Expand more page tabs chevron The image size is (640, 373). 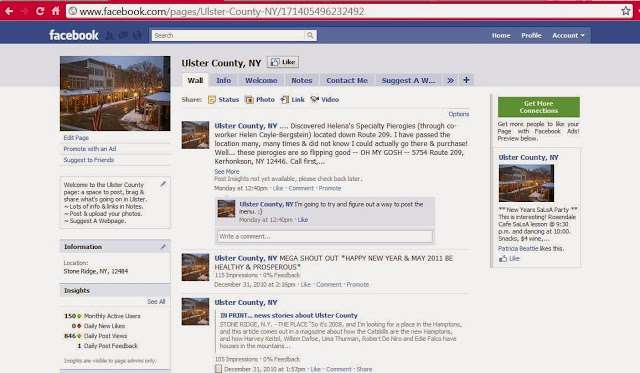(x=450, y=80)
